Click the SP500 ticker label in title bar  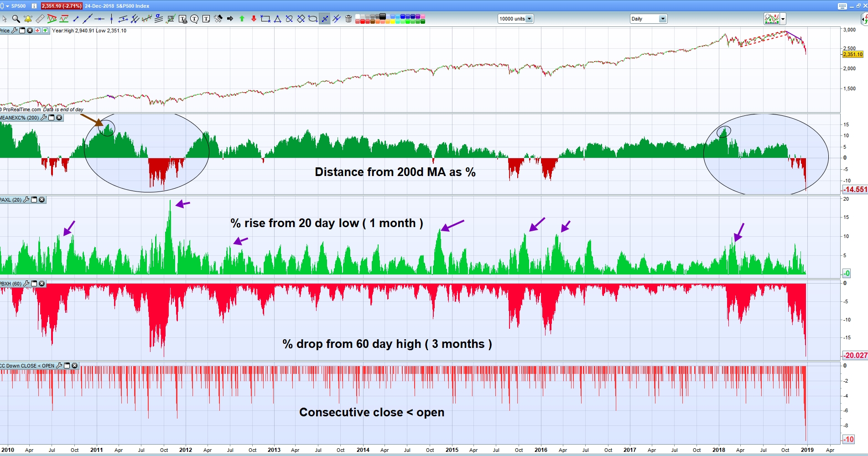(18, 6)
